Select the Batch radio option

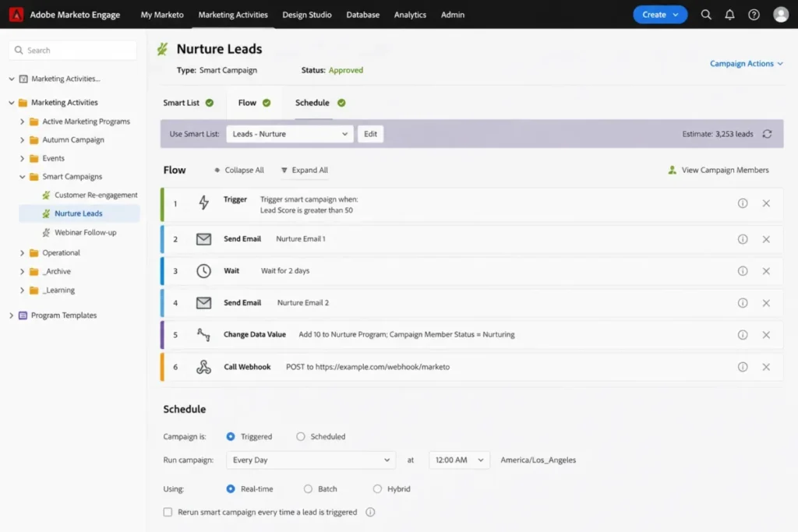pyautogui.click(x=308, y=488)
